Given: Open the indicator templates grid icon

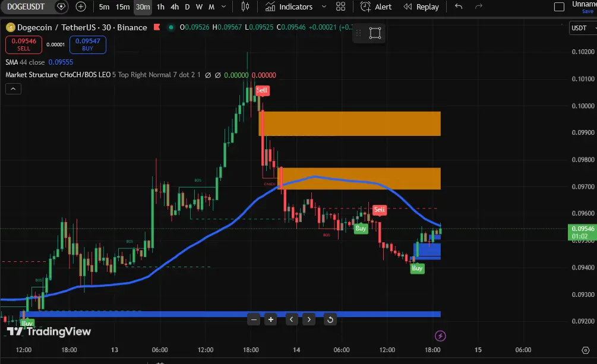Looking at the screenshot, I should point(341,7).
